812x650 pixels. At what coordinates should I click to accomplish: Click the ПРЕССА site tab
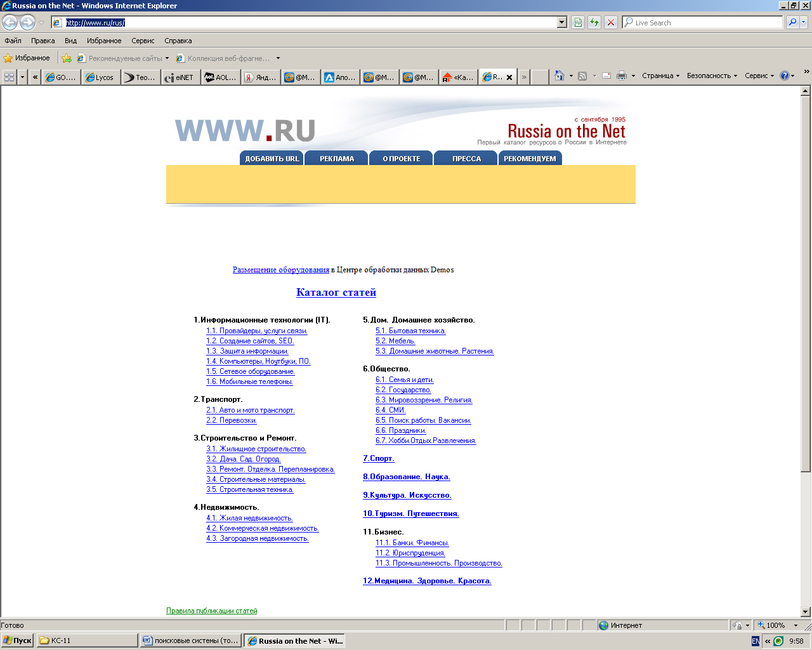466,158
